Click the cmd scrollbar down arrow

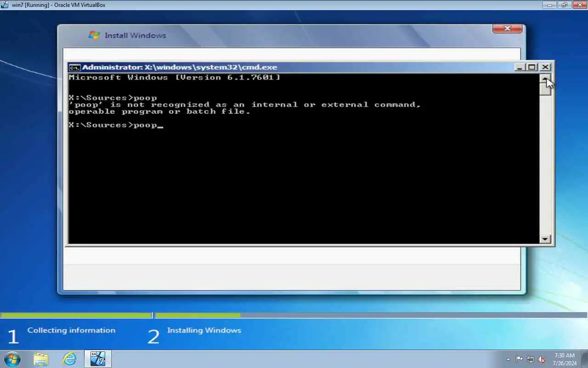(x=545, y=239)
